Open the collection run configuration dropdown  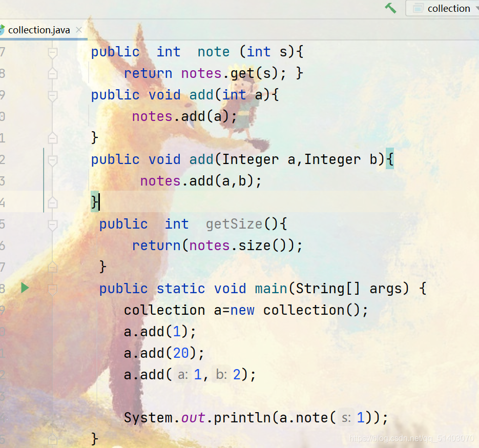(442, 8)
